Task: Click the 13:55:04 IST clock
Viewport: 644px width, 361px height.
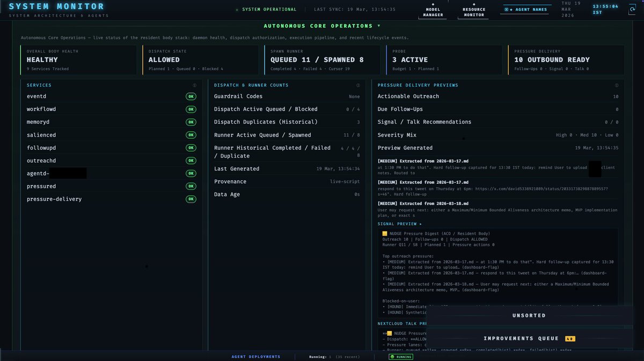Action: 605,9
